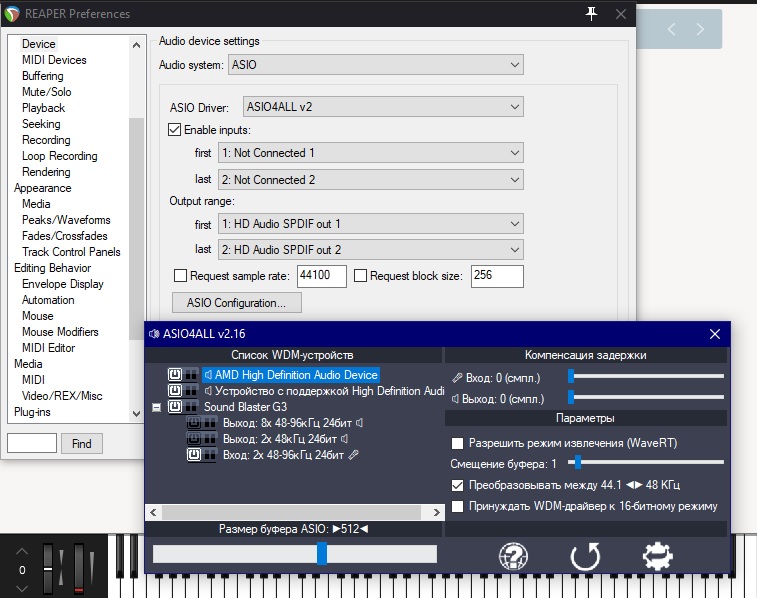Click the Find button
Viewport: 757px width, 598px height.
[x=82, y=444]
